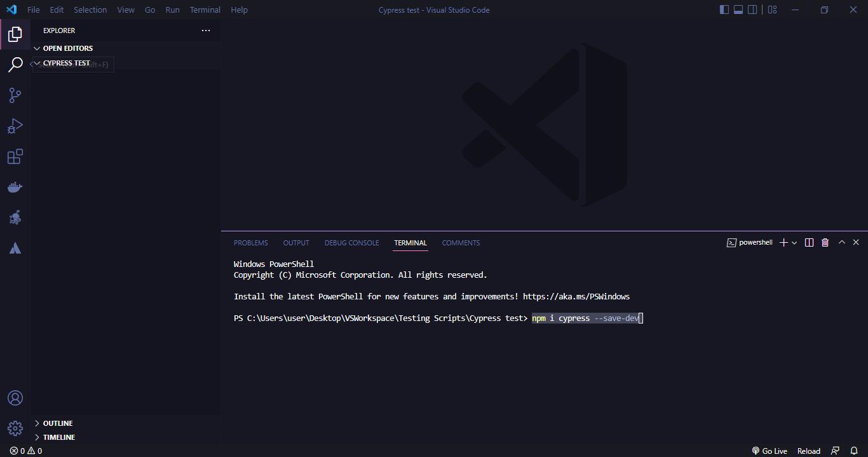Viewport: 868px width, 457px height.
Task: Open the Source Control view
Action: coord(15,95)
